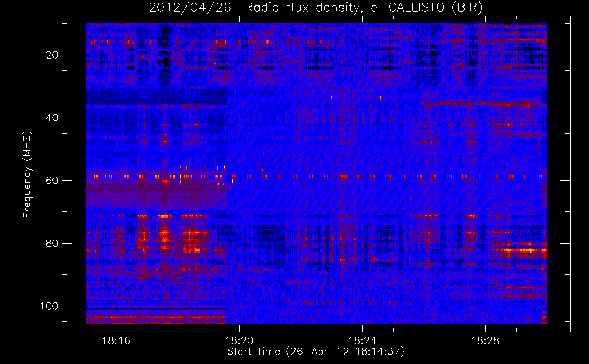Click the '80' frequency tick label
The width and height of the screenshot is (589, 364).
52,244
